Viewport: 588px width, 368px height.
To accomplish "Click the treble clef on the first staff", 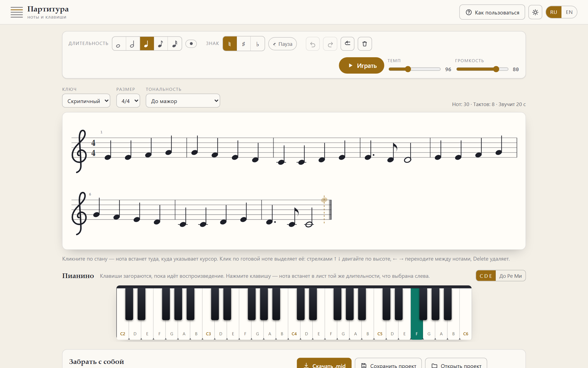I will click(79, 151).
